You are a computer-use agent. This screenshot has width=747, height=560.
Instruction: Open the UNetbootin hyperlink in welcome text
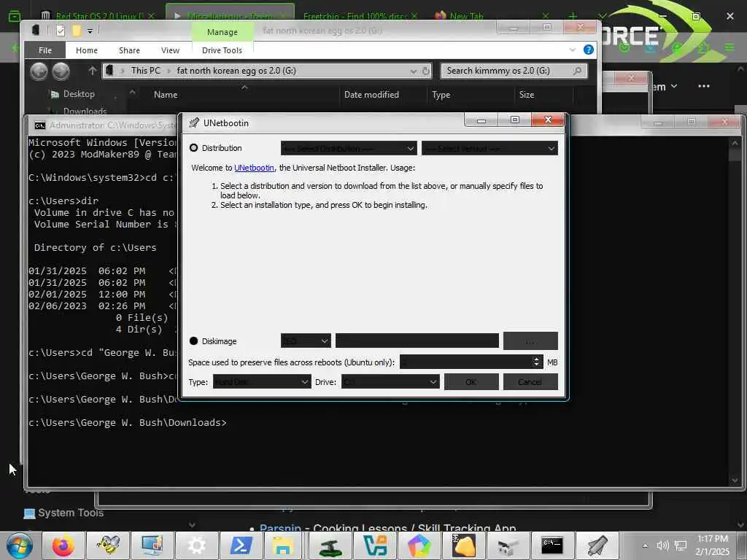pos(254,168)
